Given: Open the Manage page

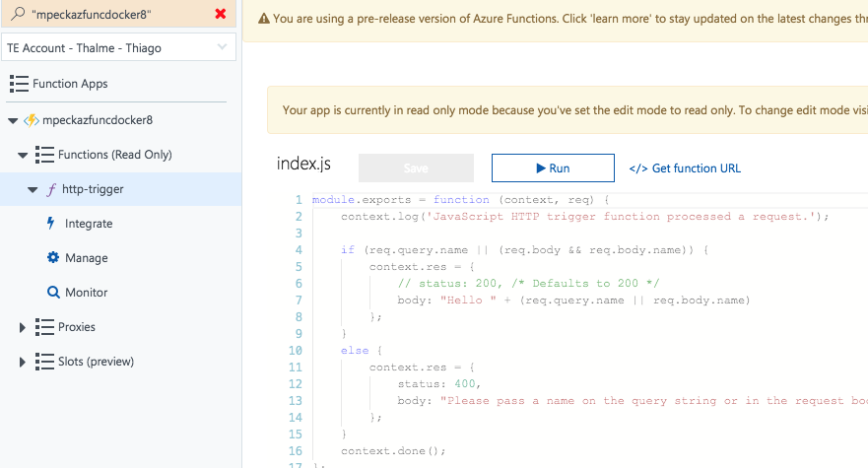Looking at the screenshot, I should (x=87, y=258).
